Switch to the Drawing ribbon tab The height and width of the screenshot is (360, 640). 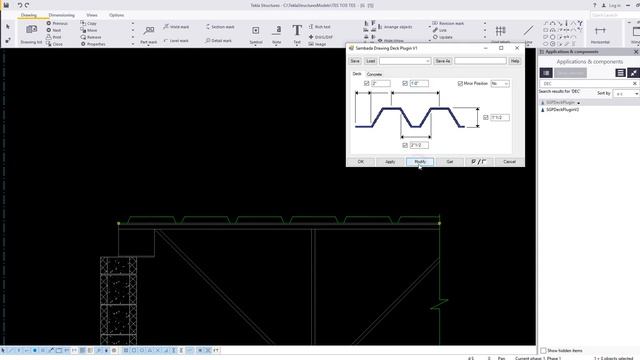pos(29,15)
